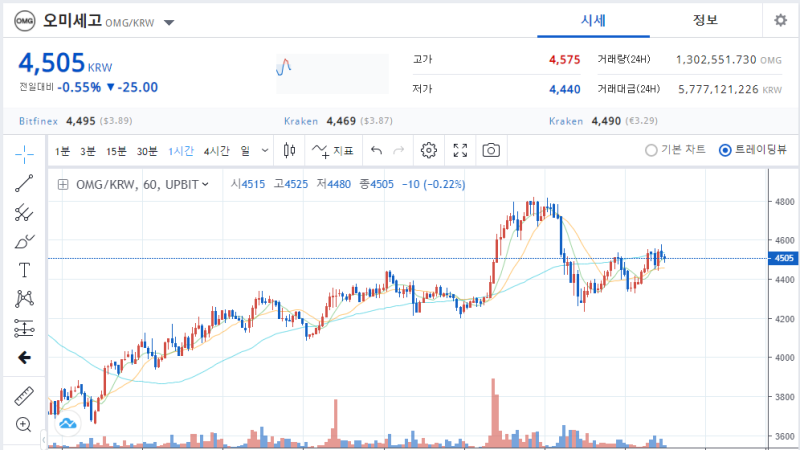The image size is (800, 450).
Task: Open the OMG/KRW market selector dropdown
Action: 169,22
